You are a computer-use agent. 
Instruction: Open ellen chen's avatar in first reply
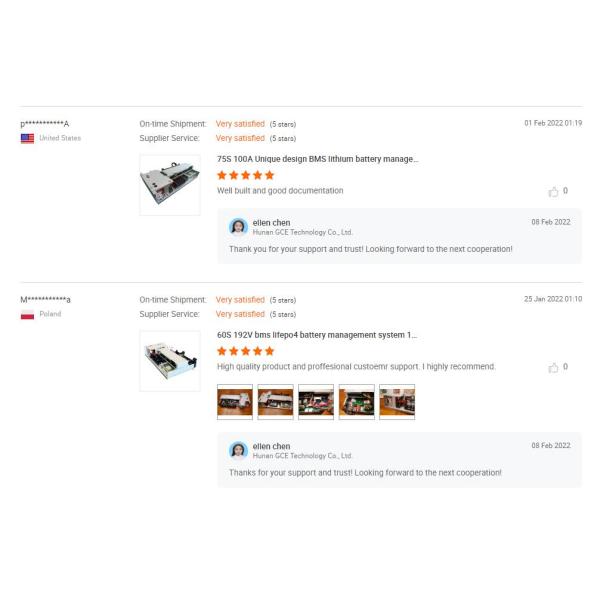[x=238, y=227]
